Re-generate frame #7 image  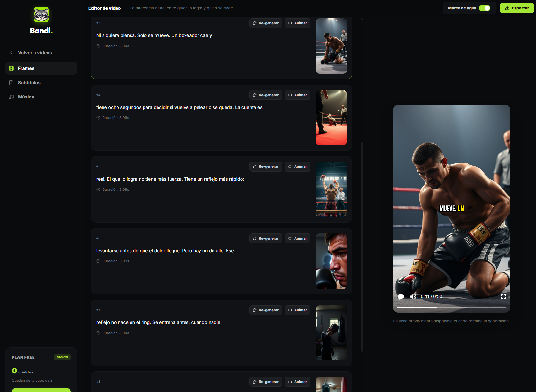click(x=266, y=310)
